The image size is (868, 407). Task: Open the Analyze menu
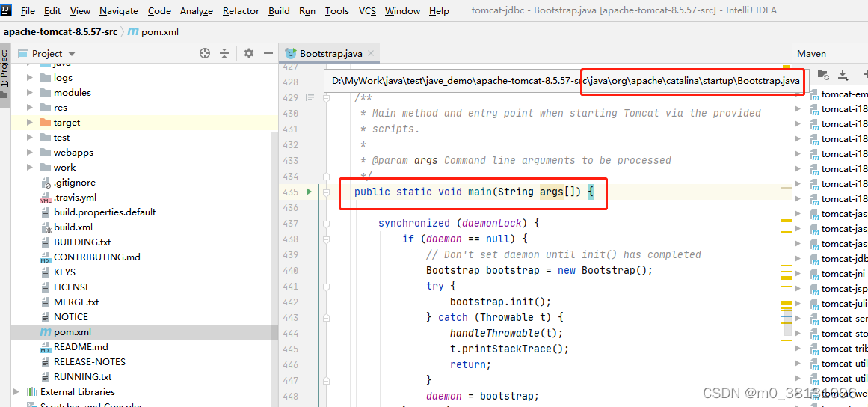(x=197, y=11)
